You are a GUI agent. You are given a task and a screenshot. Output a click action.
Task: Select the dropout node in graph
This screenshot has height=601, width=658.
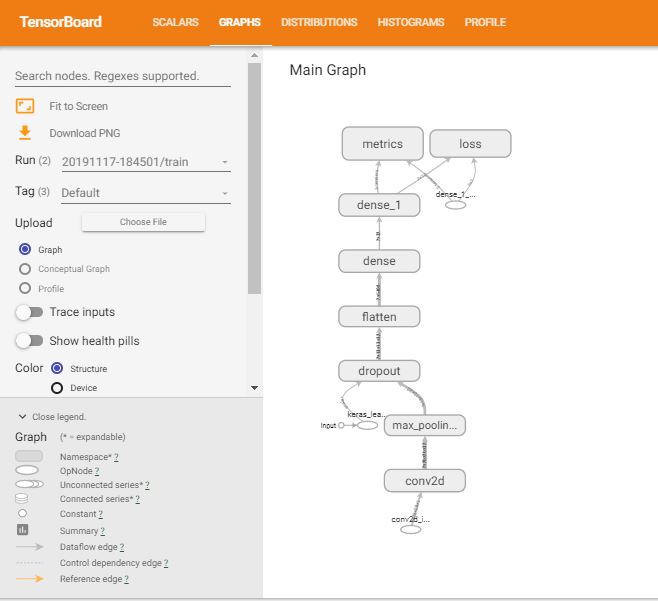click(379, 371)
